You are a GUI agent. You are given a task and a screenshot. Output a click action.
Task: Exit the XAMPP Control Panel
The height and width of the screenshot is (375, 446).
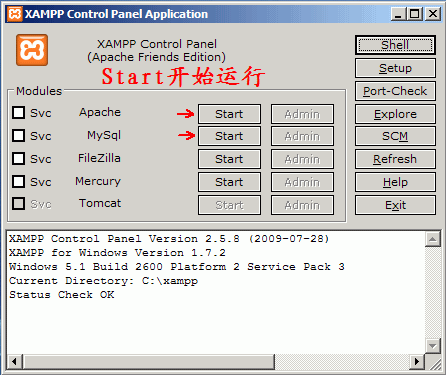click(395, 205)
